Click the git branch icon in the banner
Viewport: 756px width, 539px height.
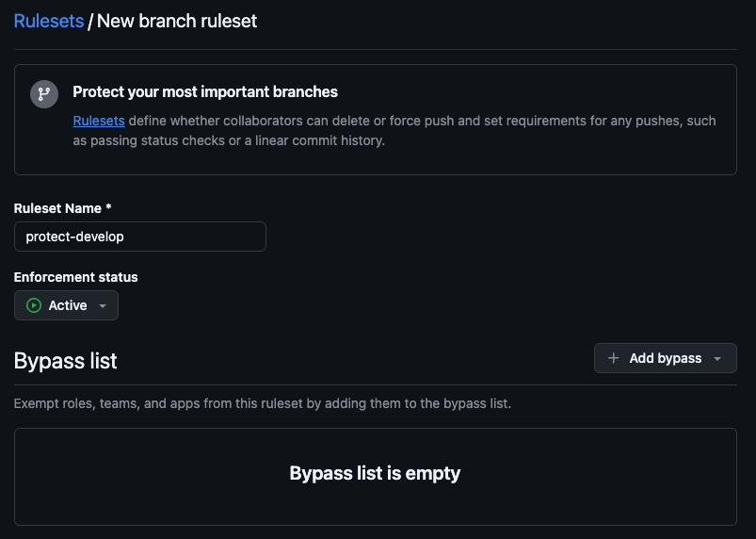pos(44,94)
